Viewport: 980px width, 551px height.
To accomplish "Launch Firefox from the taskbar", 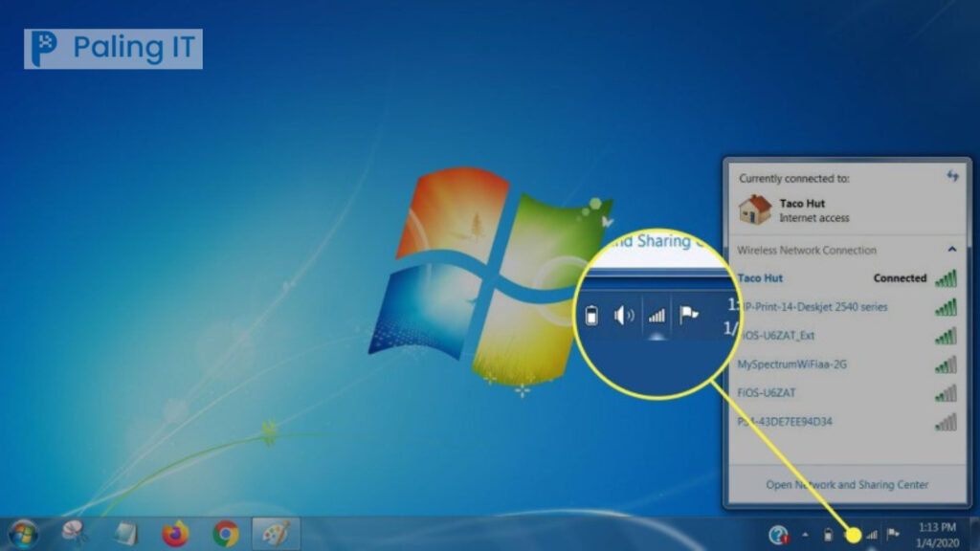I will point(176,534).
